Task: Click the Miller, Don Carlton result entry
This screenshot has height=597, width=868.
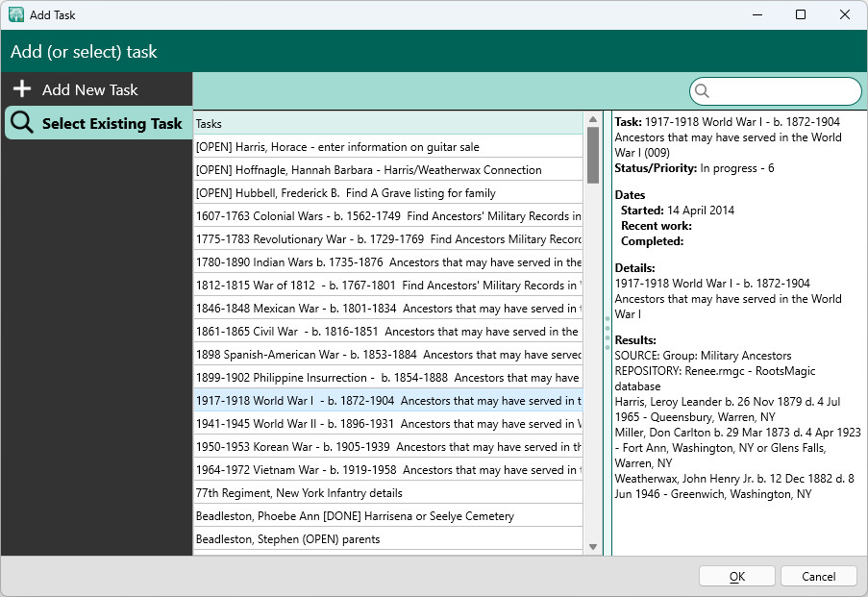Action: (x=737, y=447)
